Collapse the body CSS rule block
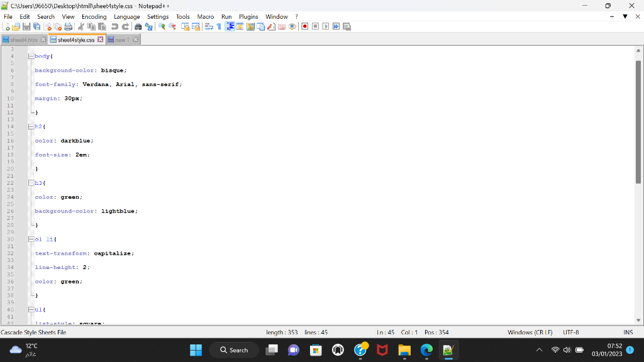 click(30, 56)
